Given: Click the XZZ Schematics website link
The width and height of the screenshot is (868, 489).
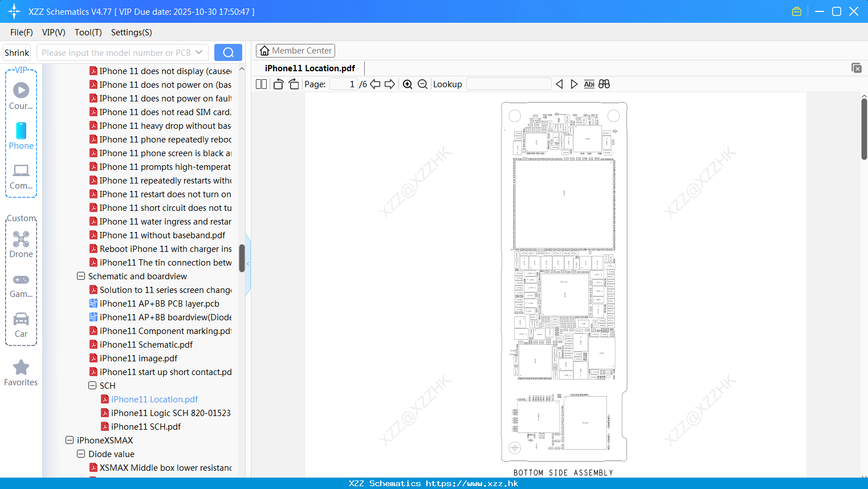Looking at the screenshot, I should [x=472, y=483].
